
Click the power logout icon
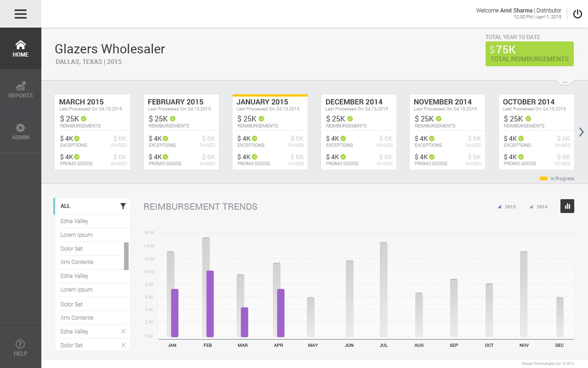coord(577,14)
